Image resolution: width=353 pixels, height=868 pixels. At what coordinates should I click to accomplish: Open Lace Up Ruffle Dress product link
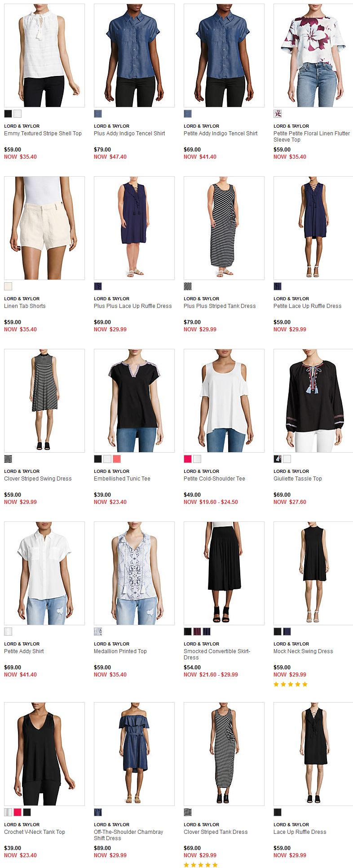(x=300, y=832)
